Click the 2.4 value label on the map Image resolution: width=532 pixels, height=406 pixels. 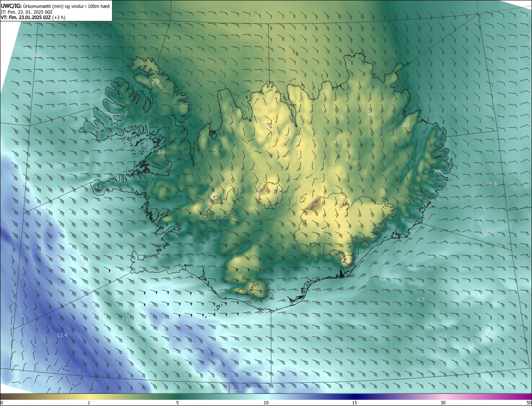pyautogui.click(x=406, y=125)
